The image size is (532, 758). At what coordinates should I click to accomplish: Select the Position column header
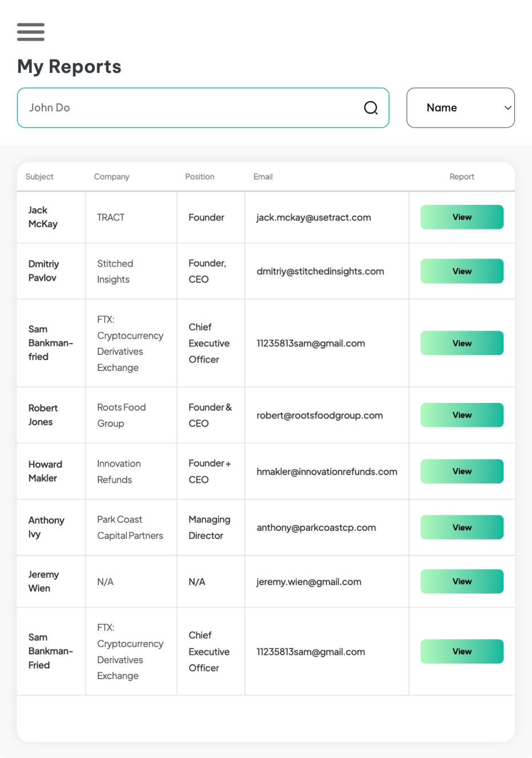[x=199, y=177]
